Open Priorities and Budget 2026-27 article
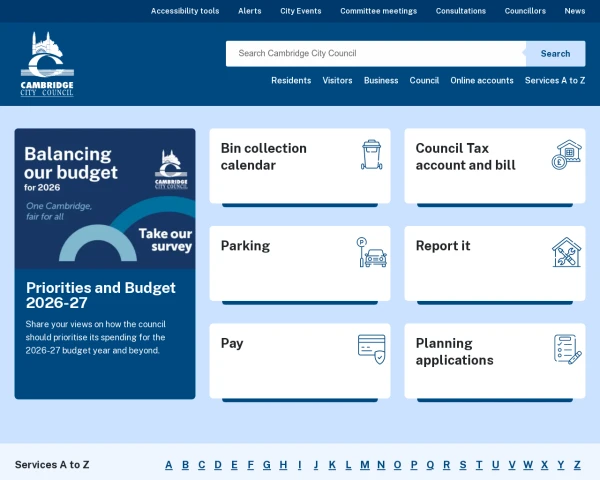Screen dimensions: 600x480 (101, 295)
